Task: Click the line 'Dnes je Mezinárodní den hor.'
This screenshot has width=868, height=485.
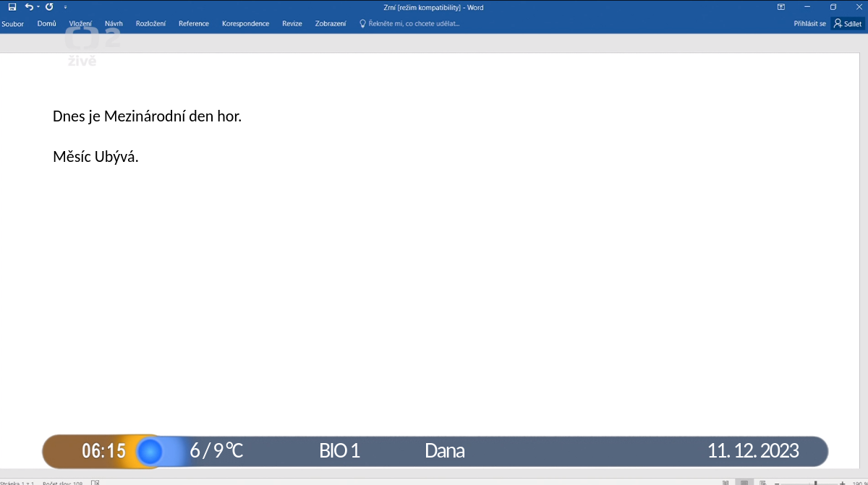Action: [147, 116]
